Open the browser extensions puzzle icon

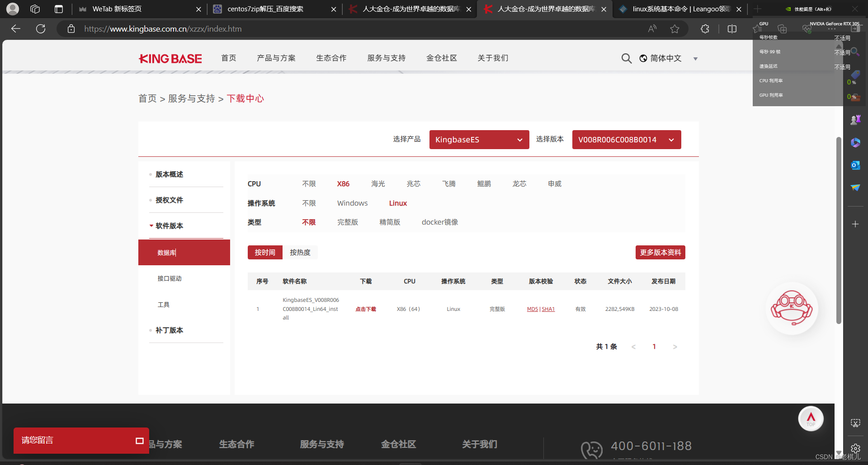click(x=705, y=28)
